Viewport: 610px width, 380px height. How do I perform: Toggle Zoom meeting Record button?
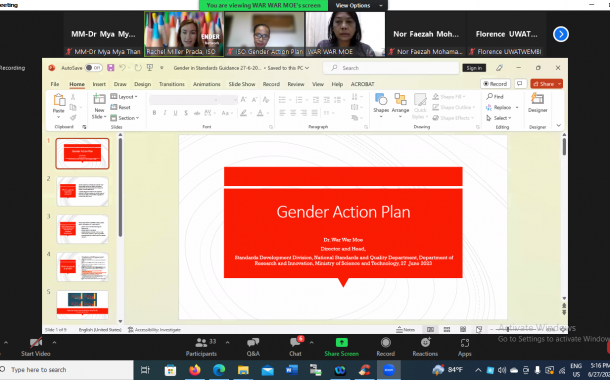click(x=386, y=347)
